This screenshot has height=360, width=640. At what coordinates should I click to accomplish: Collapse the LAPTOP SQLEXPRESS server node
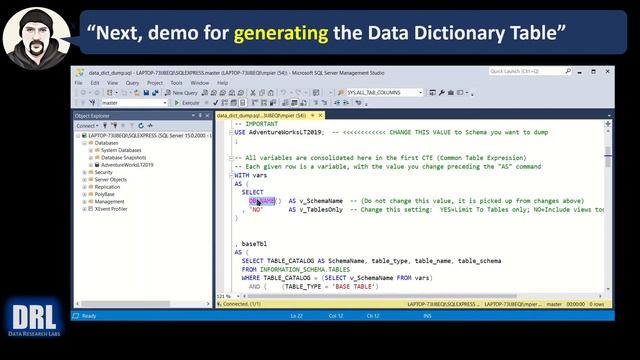78,136
